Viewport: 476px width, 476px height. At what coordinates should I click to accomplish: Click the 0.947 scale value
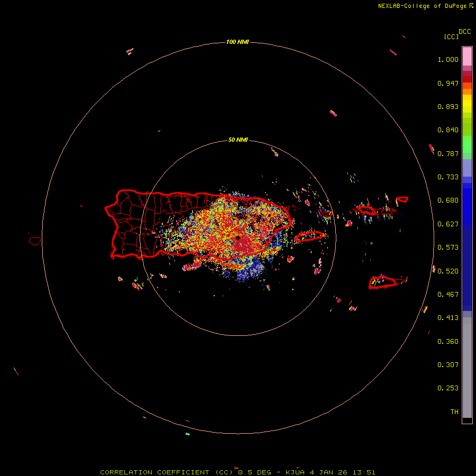(448, 83)
